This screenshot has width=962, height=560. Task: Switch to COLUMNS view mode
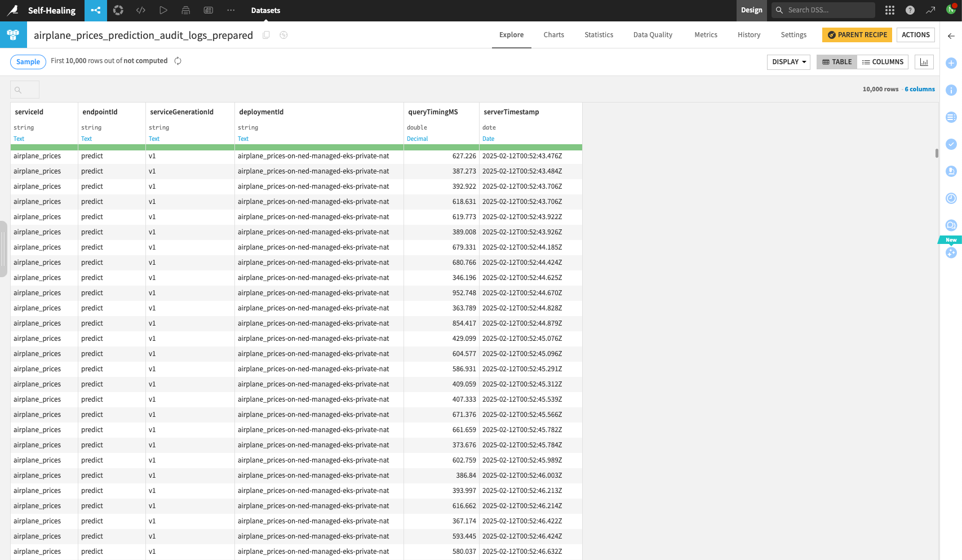tap(883, 62)
